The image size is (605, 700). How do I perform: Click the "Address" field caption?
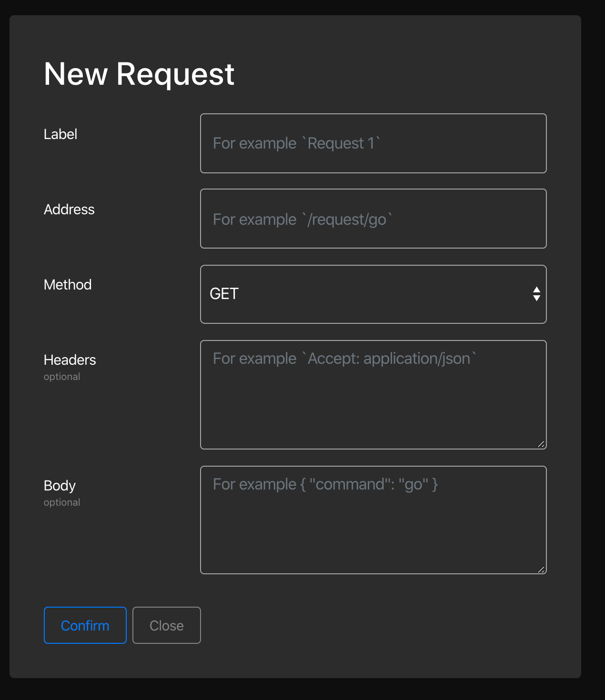pyautogui.click(x=69, y=210)
